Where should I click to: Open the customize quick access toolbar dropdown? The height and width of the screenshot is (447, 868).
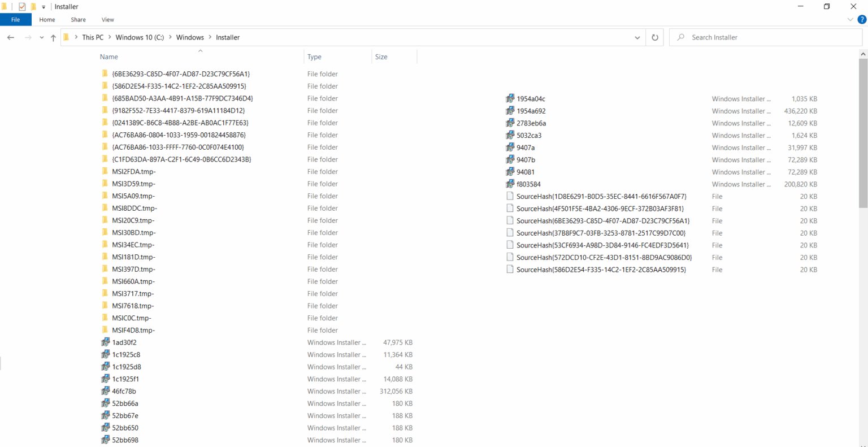[x=44, y=6]
